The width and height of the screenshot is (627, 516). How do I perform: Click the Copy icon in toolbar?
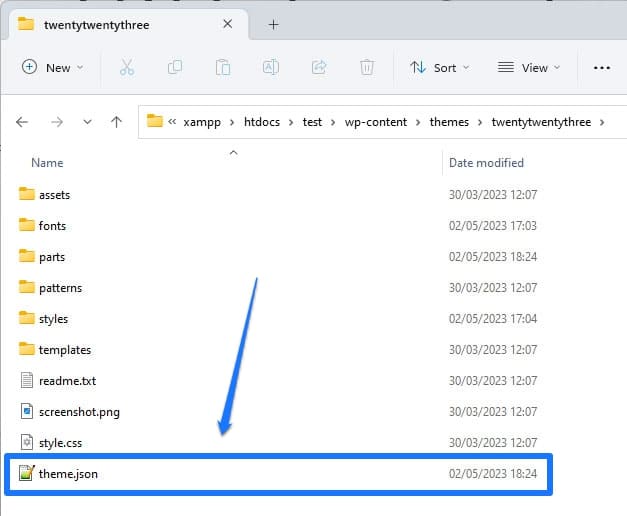pyautogui.click(x=175, y=67)
